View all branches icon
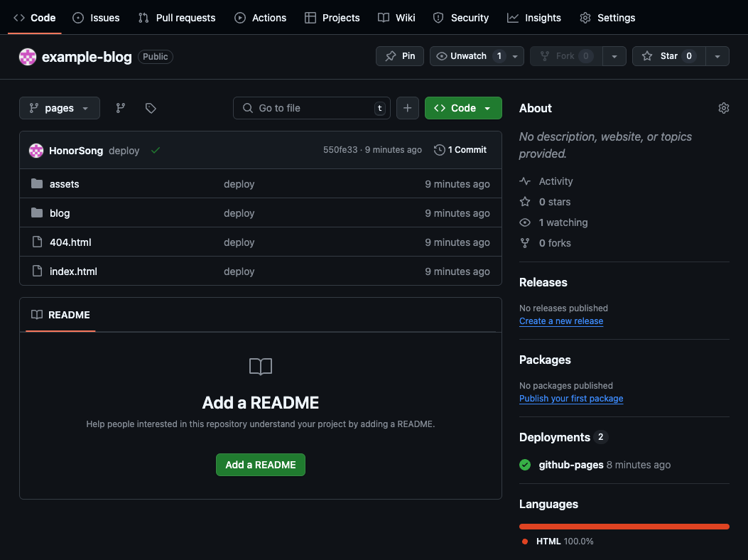This screenshot has width=748, height=560. pos(121,108)
